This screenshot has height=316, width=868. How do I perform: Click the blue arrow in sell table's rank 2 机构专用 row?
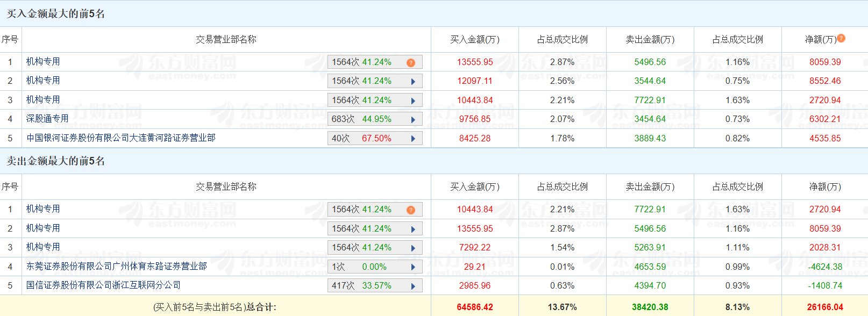tap(413, 229)
